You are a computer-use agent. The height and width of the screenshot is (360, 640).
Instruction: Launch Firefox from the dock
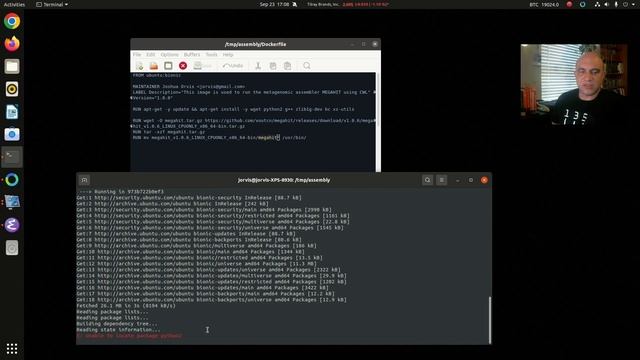(12, 44)
